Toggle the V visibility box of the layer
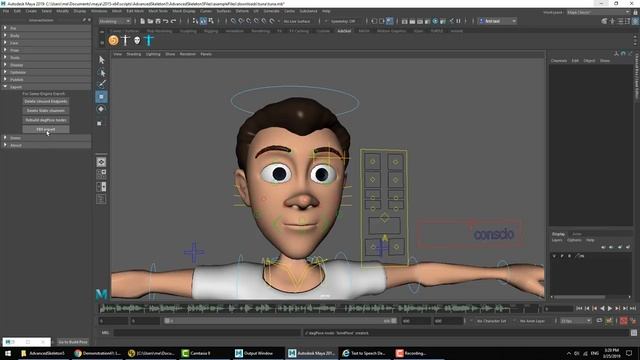Viewport: 640px width, 360px height. click(x=554, y=256)
